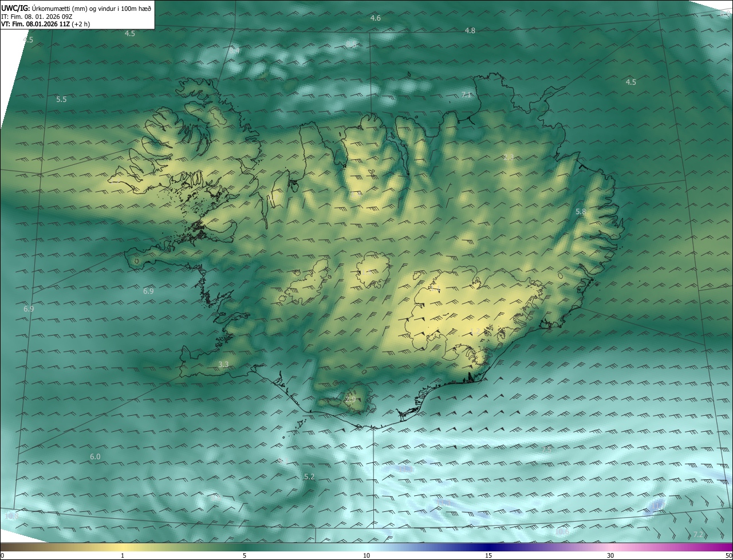Click the 2.9 value label on the map
The image size is (733, 560).
point(350,399)
